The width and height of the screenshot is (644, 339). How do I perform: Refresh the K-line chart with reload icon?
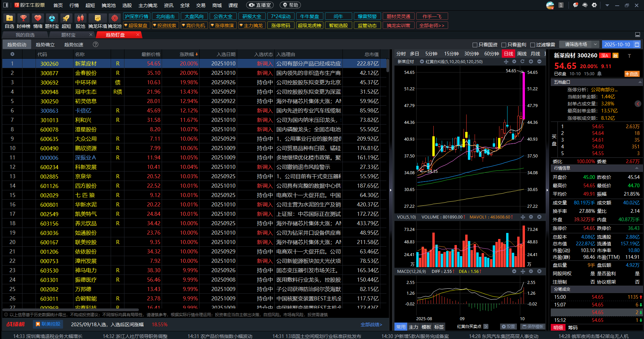point(522,62)
